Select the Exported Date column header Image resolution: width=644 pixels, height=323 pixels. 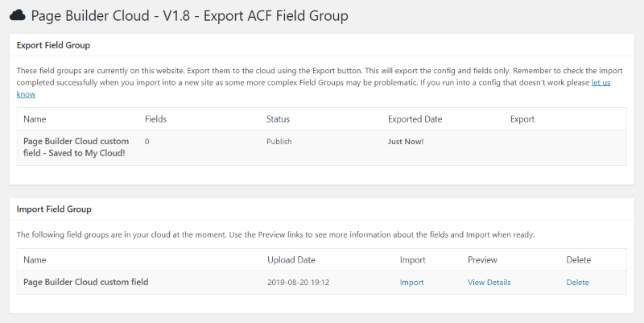point(415,119)
